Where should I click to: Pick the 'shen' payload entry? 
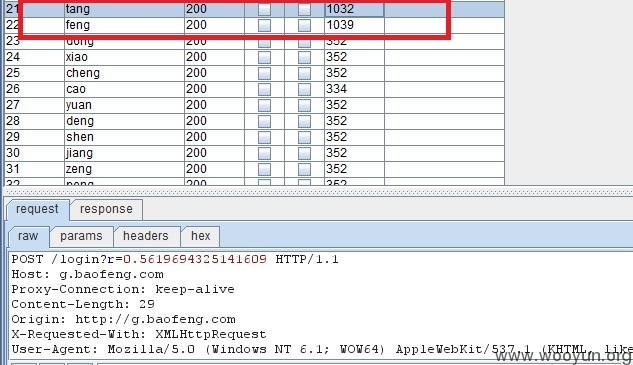pos(124,137)
